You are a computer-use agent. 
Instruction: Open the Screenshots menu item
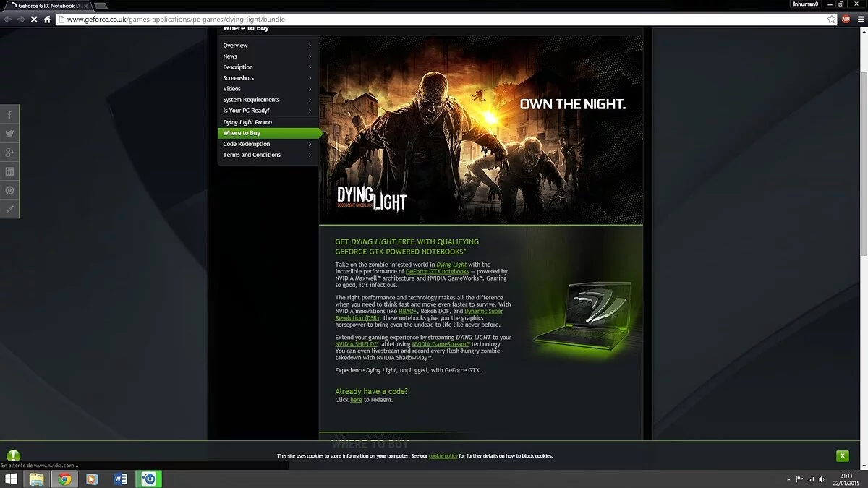point(268,78)
